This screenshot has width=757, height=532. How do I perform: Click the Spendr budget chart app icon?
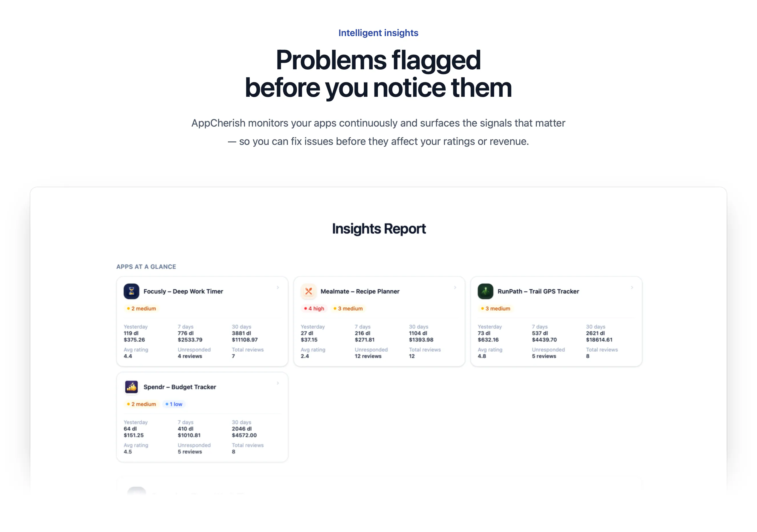click(x=131, y=387)
